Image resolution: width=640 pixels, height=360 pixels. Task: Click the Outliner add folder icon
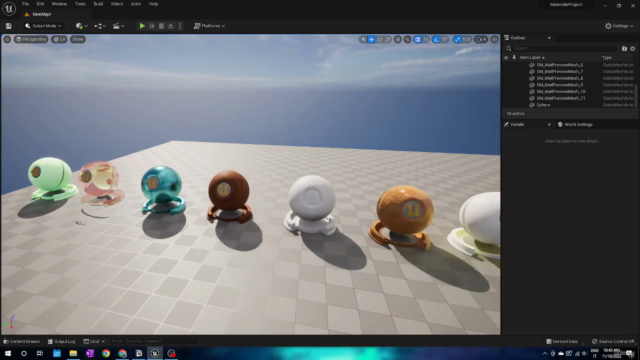624,49
